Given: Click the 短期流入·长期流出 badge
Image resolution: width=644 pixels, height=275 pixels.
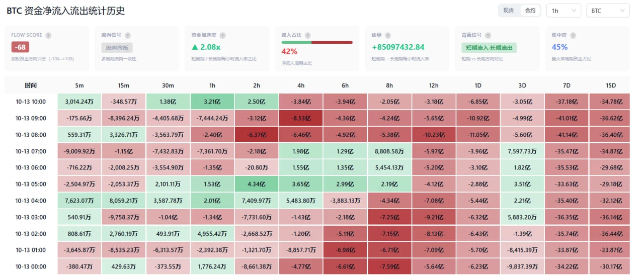Looking at the screenshot, I should point(489,48).
